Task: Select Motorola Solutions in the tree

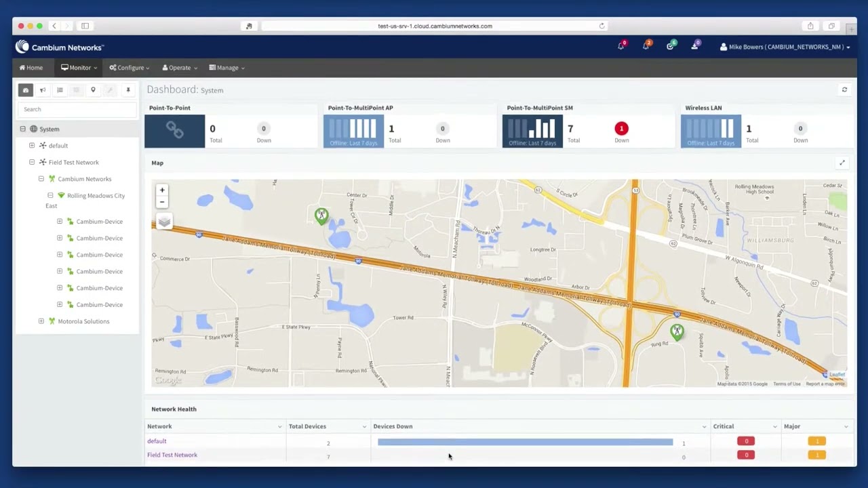Action: [83, 321]
